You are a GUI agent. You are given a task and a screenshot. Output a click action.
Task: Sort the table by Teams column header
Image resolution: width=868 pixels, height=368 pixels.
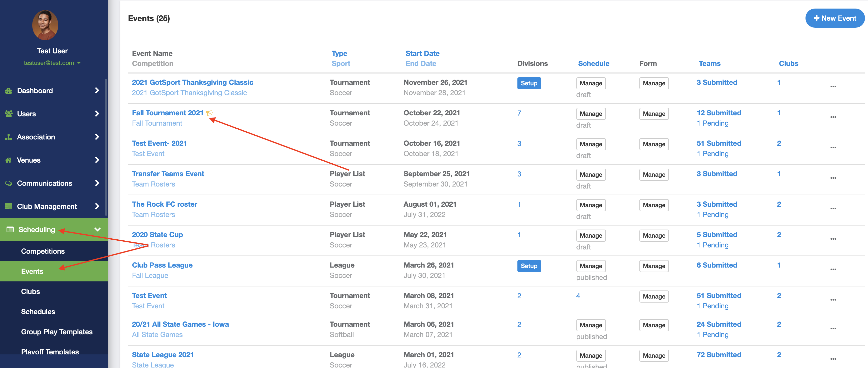tap(709, 64)
